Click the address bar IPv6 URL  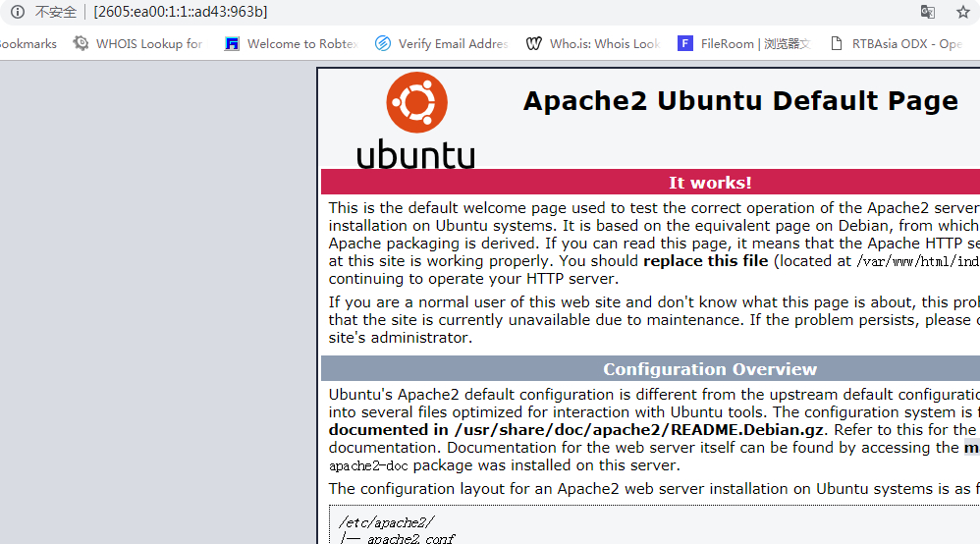pos(181,12)
